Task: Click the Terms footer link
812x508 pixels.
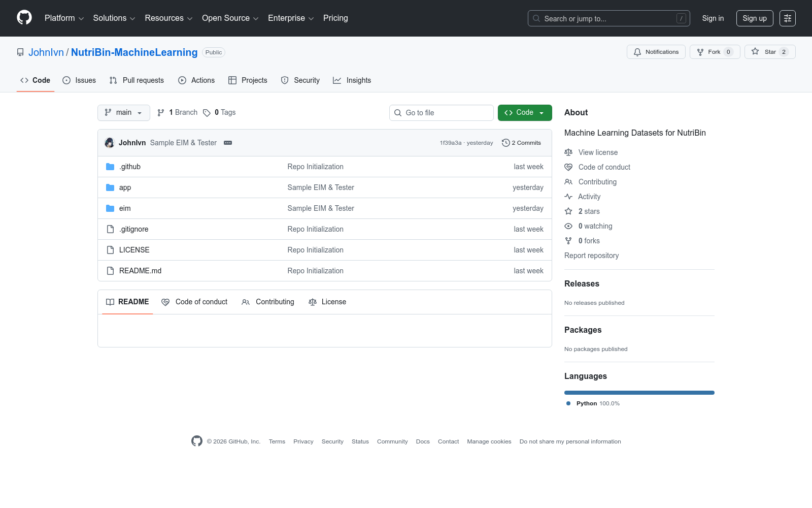Action: [x=277, y=441]
